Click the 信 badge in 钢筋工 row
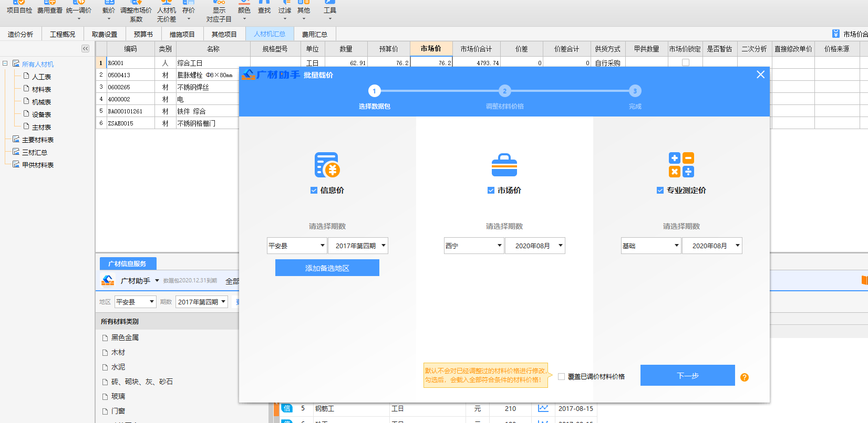Viewport: 868px width, 423px height. (x=287, y=408)
